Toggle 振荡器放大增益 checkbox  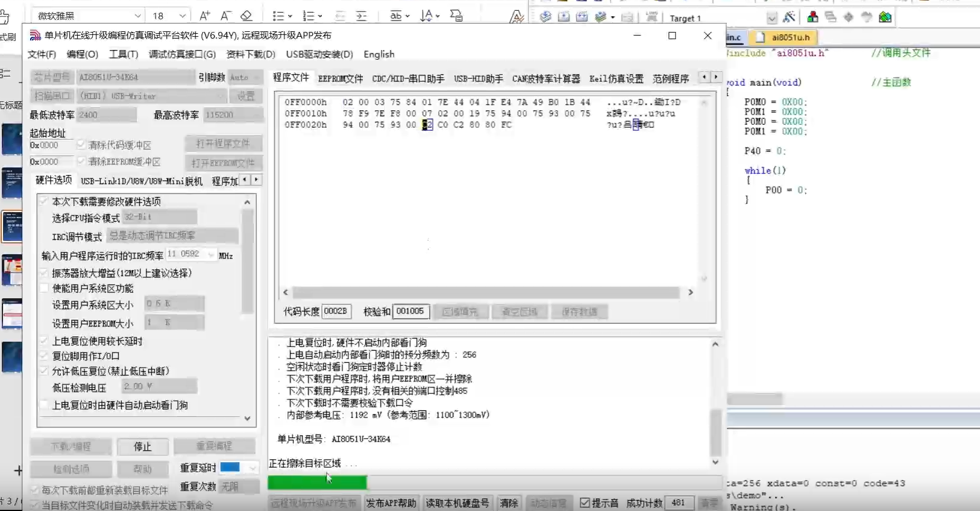tap(44, 273)
